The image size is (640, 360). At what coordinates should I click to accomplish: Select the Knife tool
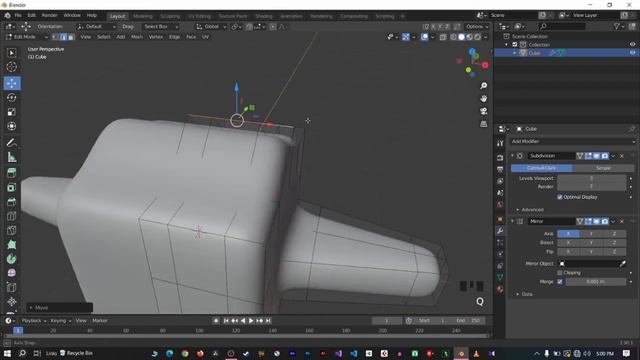12,230
